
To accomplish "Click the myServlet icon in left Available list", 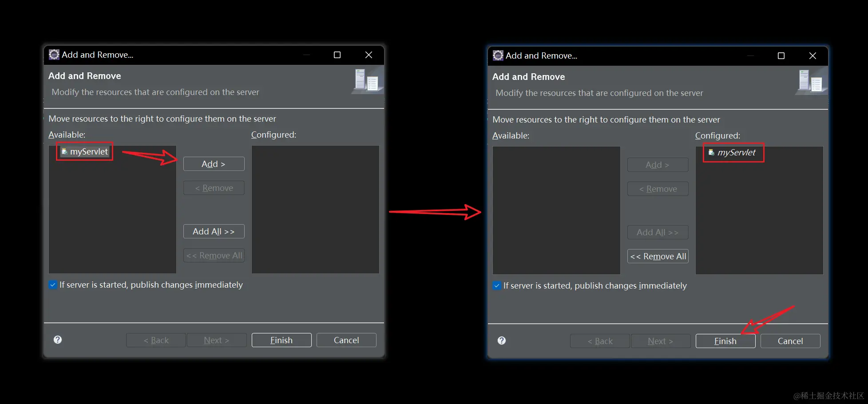I will [x=64, y=152].
